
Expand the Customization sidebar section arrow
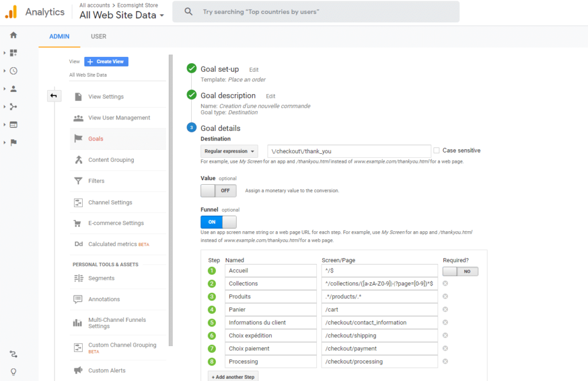point(5,53)
